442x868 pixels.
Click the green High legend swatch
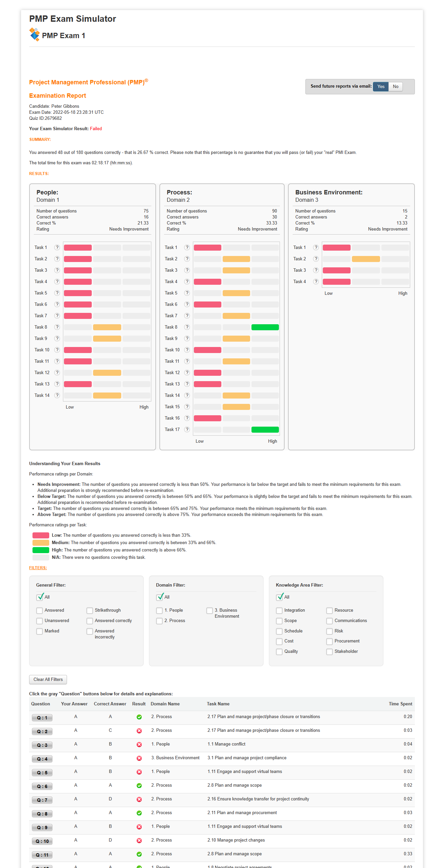point(41,550)
